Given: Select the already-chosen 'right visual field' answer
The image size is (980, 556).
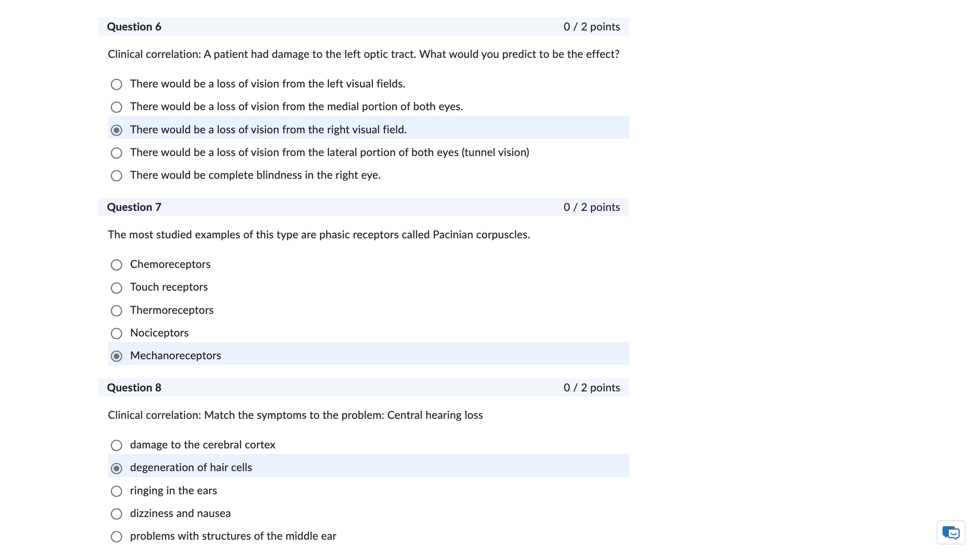Looking at the screenshot, I should click(x=116, y=130).
